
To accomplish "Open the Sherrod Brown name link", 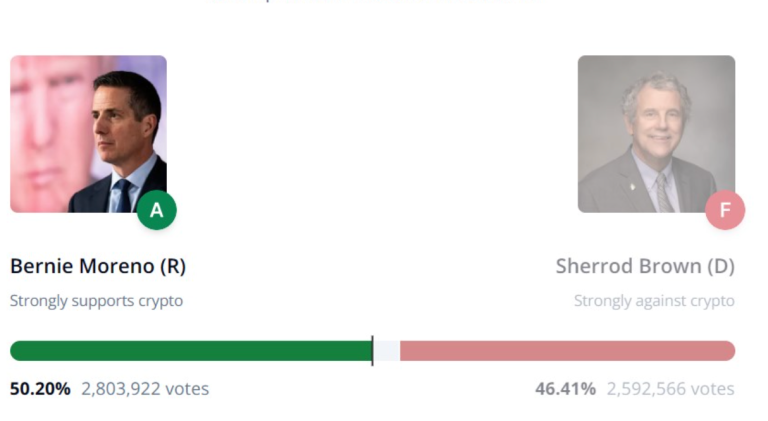I will [626, 267].
